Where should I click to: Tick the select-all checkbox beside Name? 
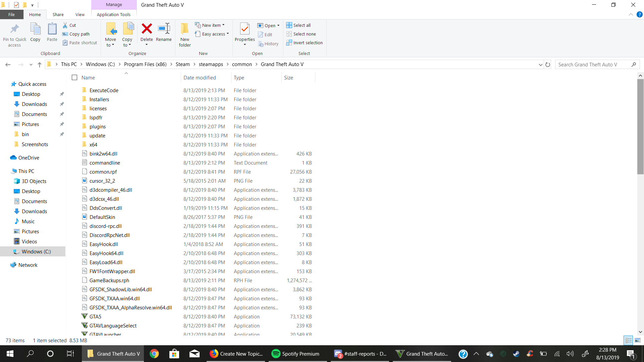(x=74, y=77)
